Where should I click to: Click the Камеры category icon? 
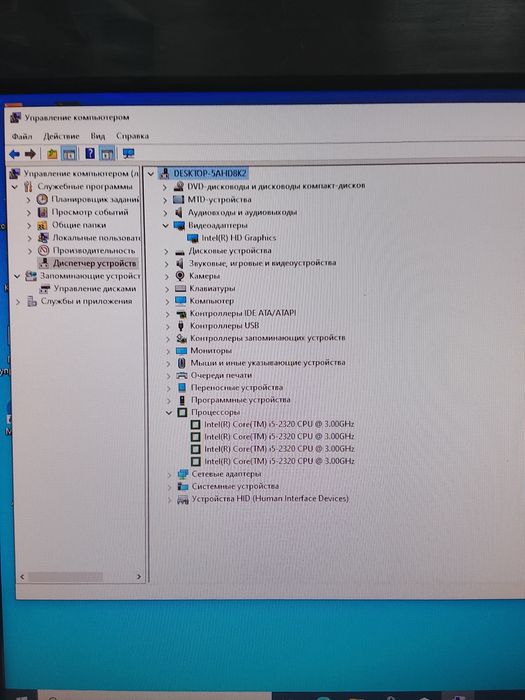point(180,276)
